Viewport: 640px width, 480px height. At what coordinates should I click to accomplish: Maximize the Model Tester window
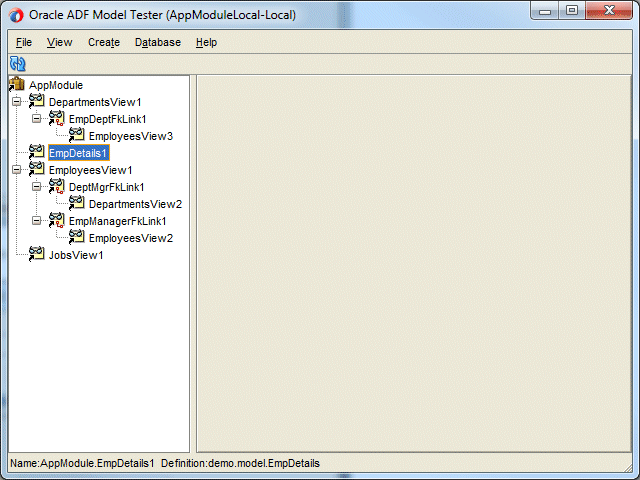(x=572, y=11)
